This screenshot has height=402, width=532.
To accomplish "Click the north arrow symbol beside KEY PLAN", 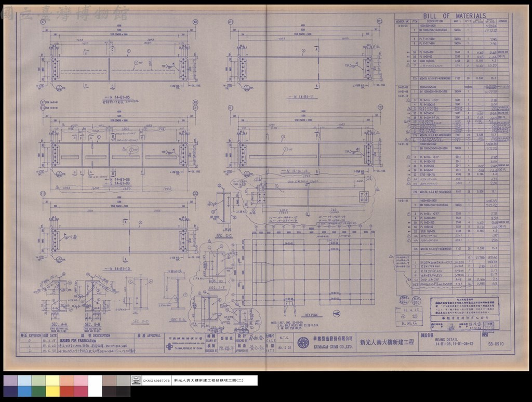I will (x=336, y=314).
